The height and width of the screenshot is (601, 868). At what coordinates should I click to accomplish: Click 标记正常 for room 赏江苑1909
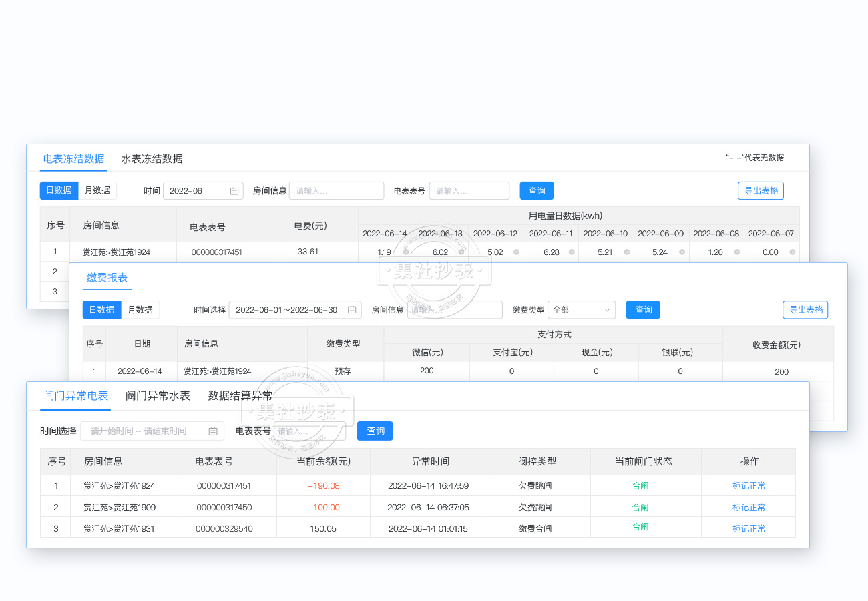click(x=748, y=508)
